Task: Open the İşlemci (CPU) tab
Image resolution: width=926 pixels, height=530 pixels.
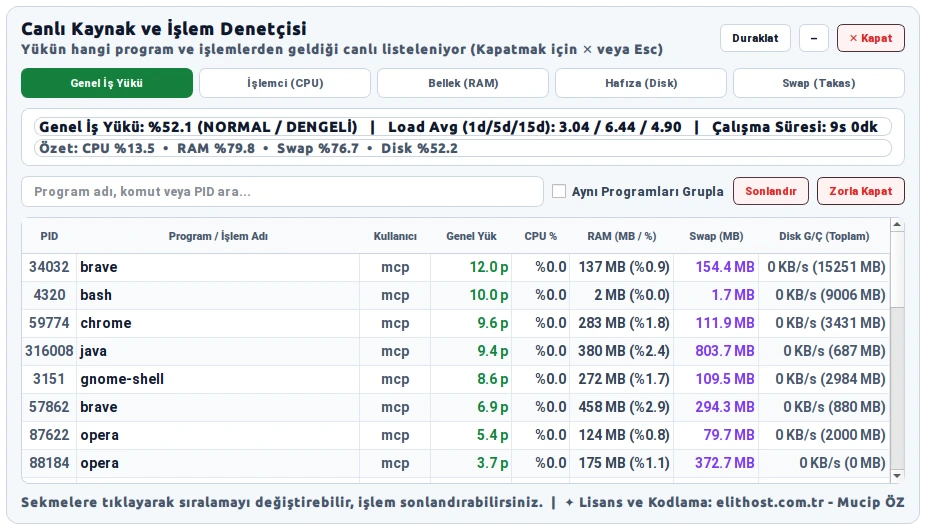Action: click(285, 83)
